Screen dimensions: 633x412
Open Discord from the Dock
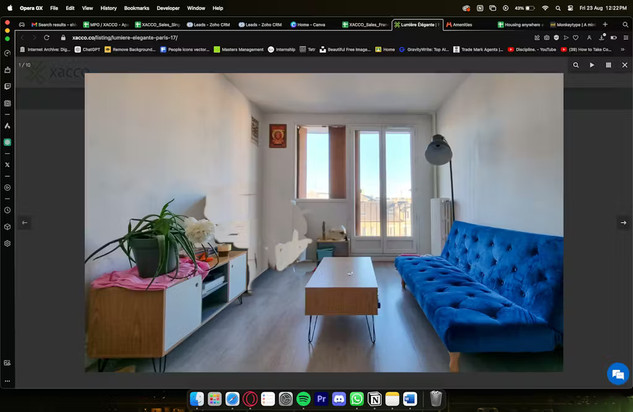pyautogui.click(x=339, y=399)
